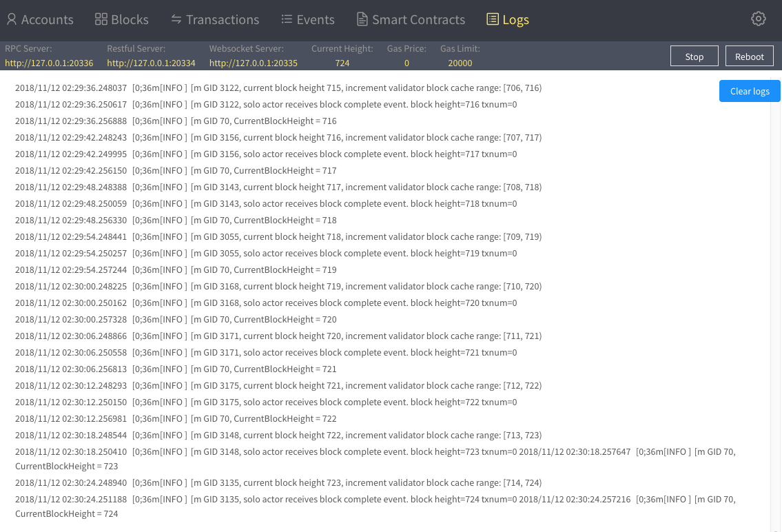Open the Accounts tab

tap(40, 19)
